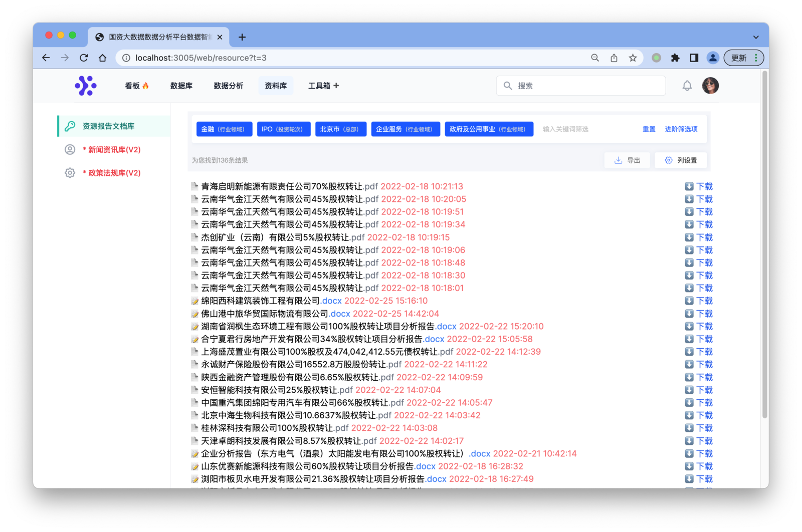This screenshot has height=532, width=802.
Task: Click the gear icon beside 政策法规库
Action: coord(70,173)
